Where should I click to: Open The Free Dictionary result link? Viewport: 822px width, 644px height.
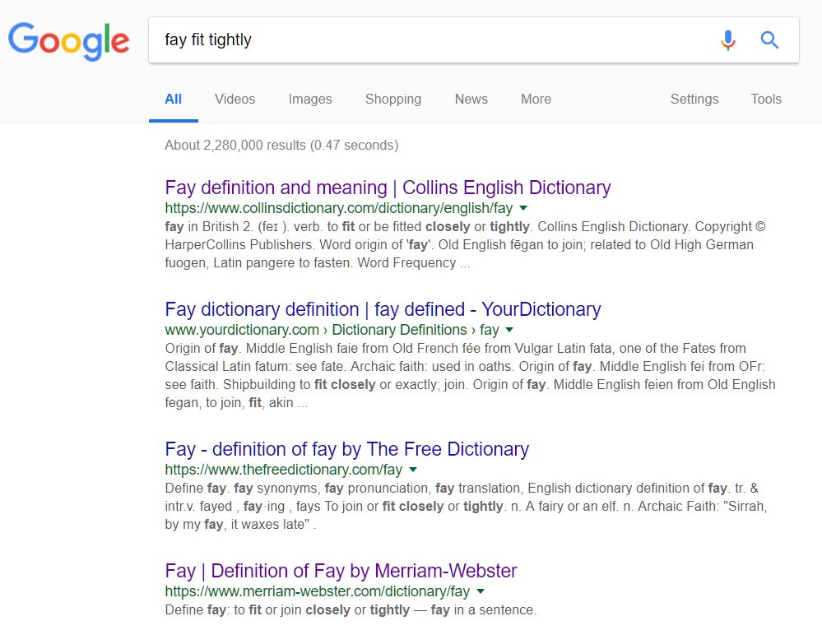coord(347,449)
